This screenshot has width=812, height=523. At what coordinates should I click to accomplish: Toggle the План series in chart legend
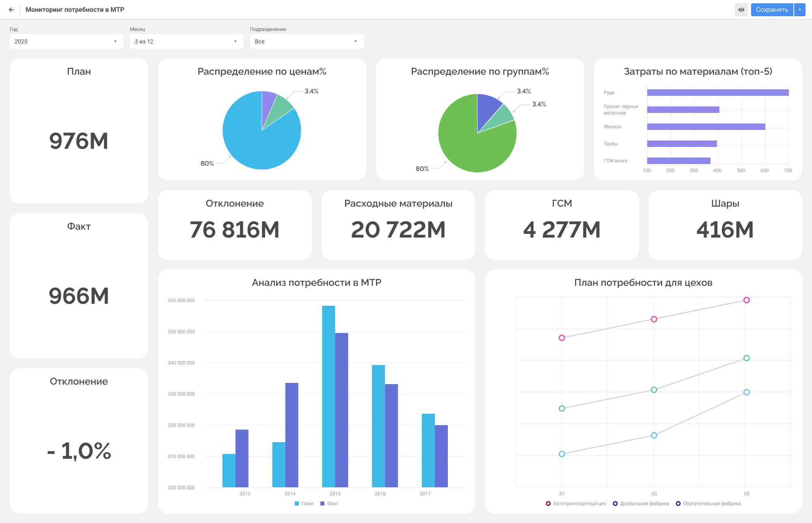pos(304,504)
